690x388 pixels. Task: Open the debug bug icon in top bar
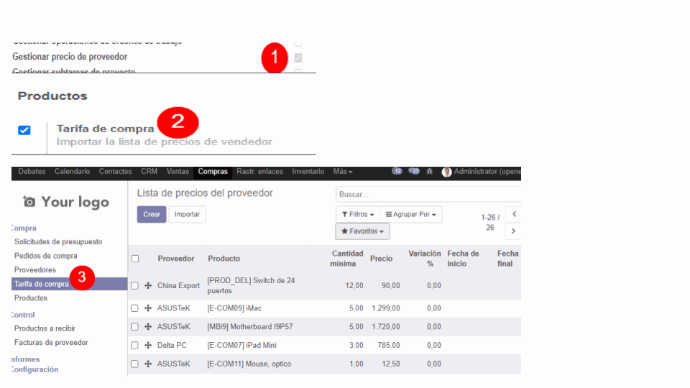429,172
